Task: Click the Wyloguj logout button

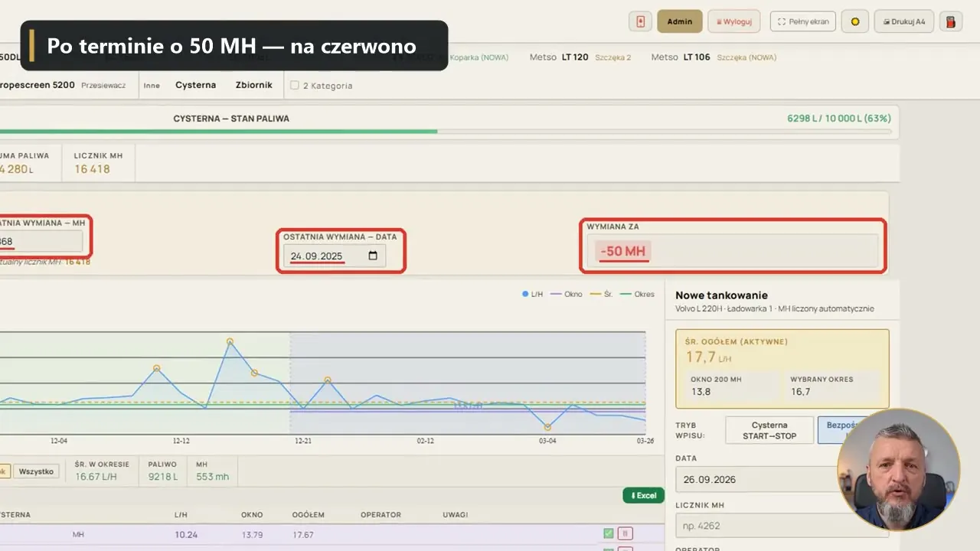Action: coord(733,21)
